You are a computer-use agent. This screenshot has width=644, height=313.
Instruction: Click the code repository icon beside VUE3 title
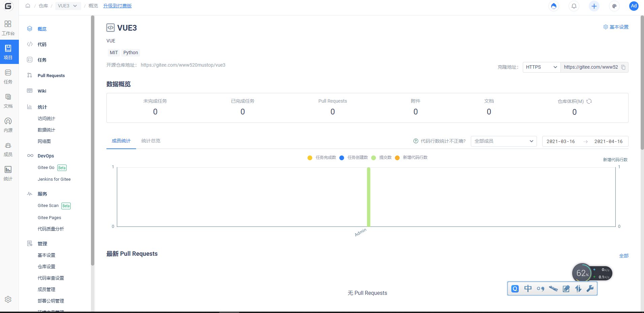click(110, 28)
